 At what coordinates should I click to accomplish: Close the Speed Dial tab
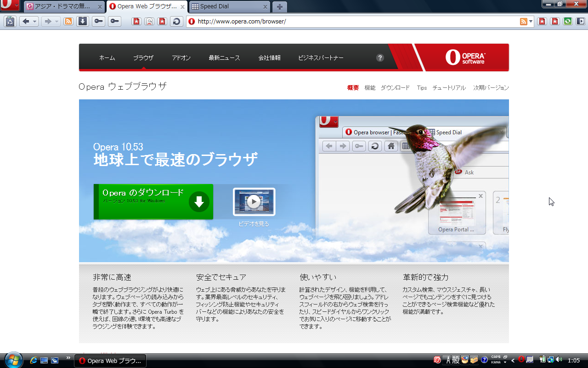coord(265,7)
